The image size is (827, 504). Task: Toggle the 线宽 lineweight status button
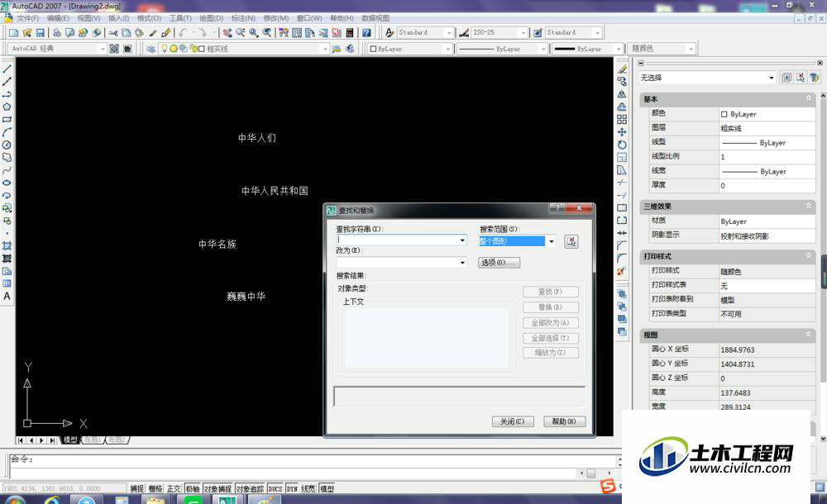click(308, 488)
